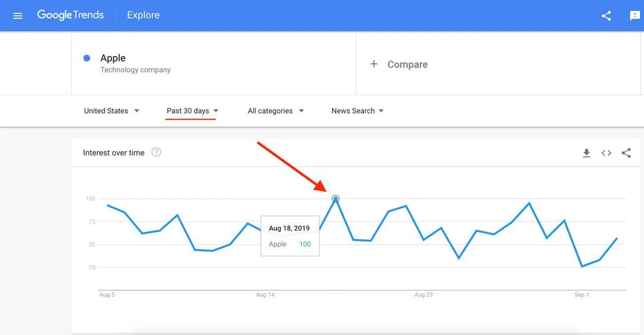Open the embed code icon

(x=606, y=153)
